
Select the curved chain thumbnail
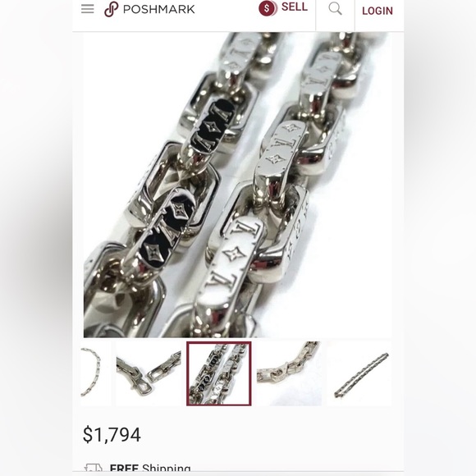point(96,373)
